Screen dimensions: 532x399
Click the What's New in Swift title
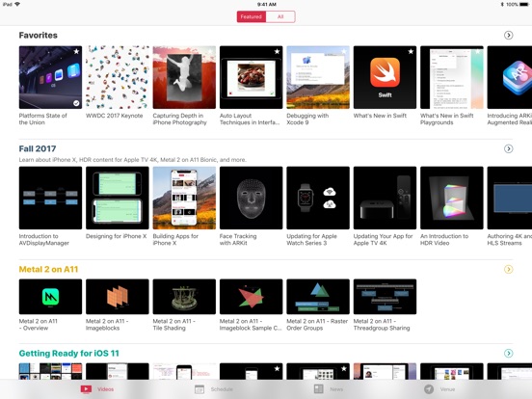pos(380,116)
